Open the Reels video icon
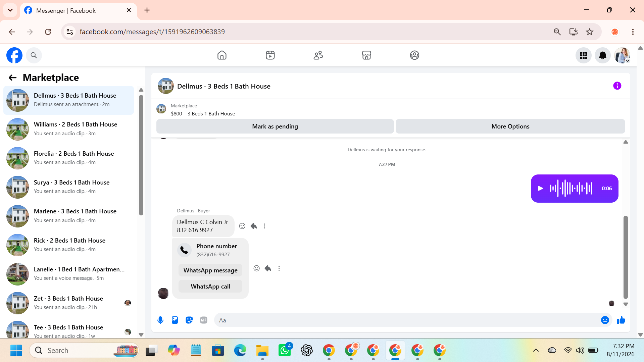This screenshot has width=644, height=362. [270, 55]
